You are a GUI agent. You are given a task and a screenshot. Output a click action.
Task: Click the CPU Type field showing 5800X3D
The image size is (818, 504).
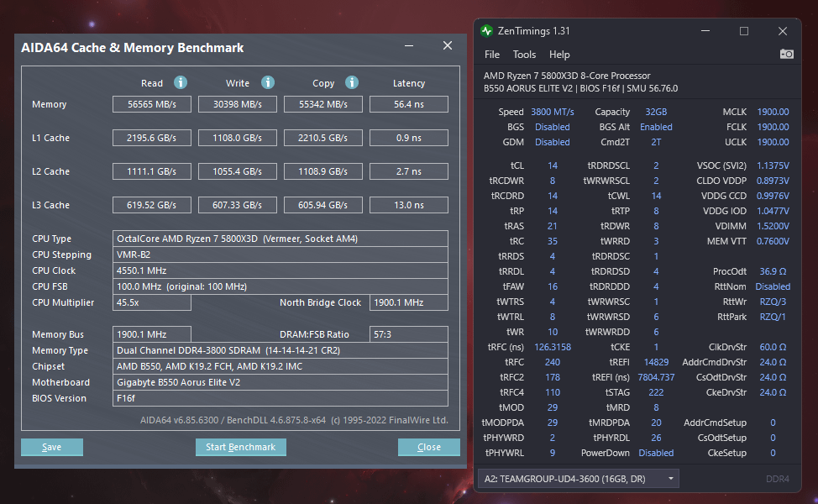click(x=281, y=239)
